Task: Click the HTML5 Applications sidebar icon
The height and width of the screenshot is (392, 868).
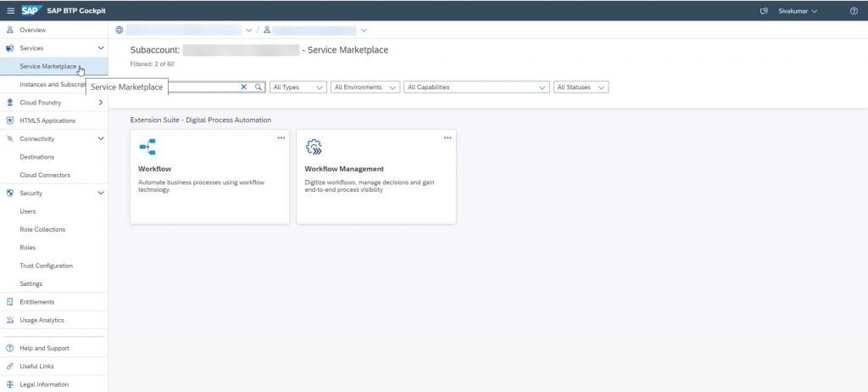Action: (9, 120)
